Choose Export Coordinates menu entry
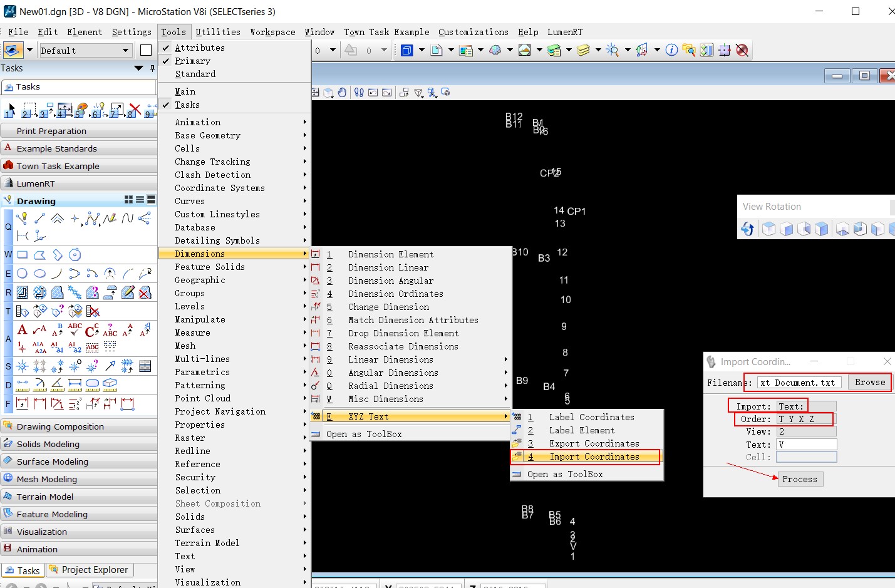895x588 pixels. coord(587,443)
